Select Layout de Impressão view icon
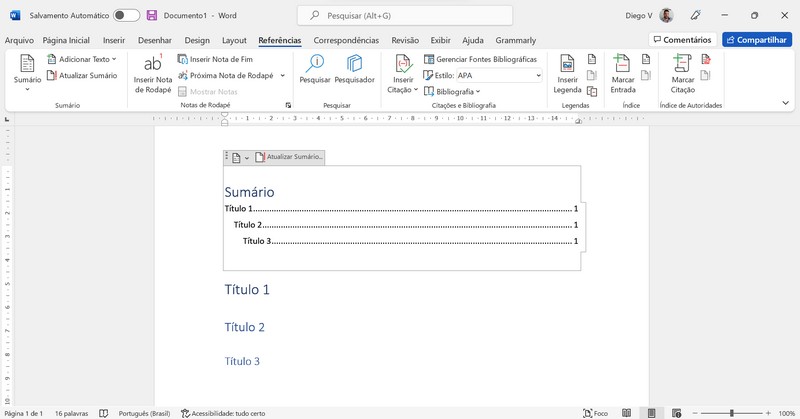This screenshot has width=800, height=419. point(652,413)
